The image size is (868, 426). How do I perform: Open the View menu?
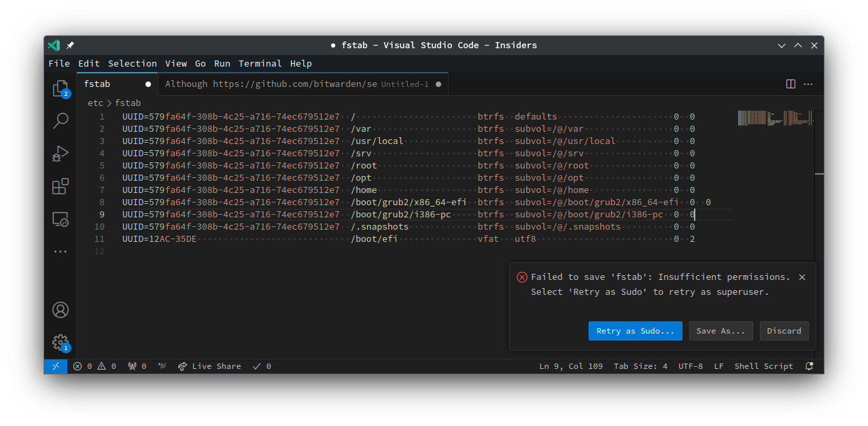[x=176, y=63]
